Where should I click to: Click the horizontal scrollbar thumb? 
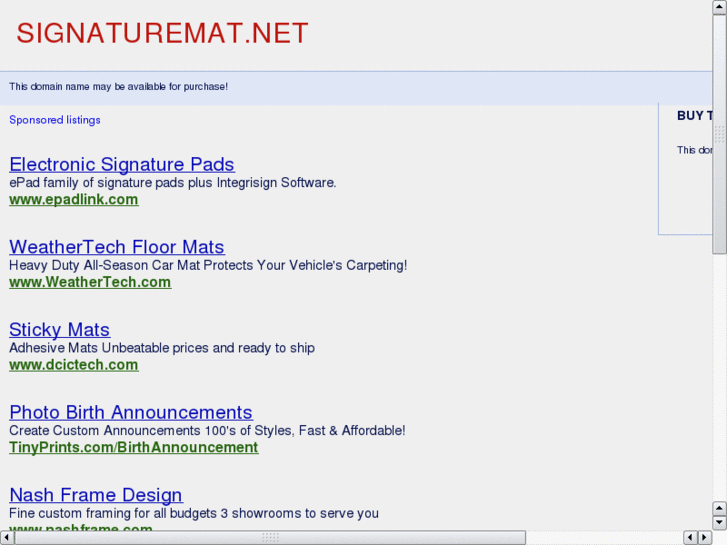pos(270,537)
